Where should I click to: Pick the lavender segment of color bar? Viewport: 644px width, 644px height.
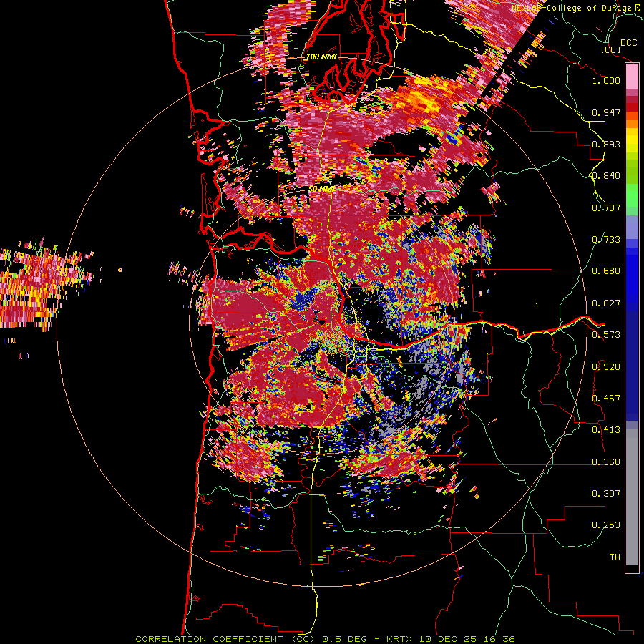pyautogui.click(x=632, y=227)
